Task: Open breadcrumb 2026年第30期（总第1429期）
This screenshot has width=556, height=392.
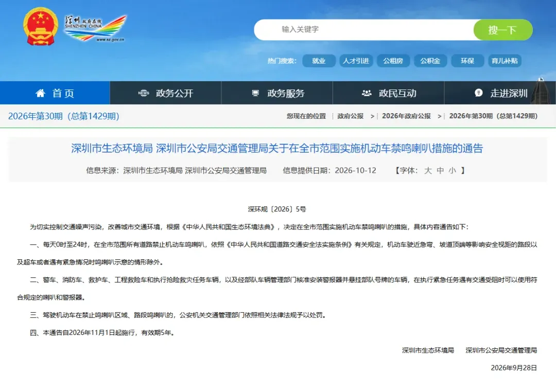Action: (x=493, y=116)
